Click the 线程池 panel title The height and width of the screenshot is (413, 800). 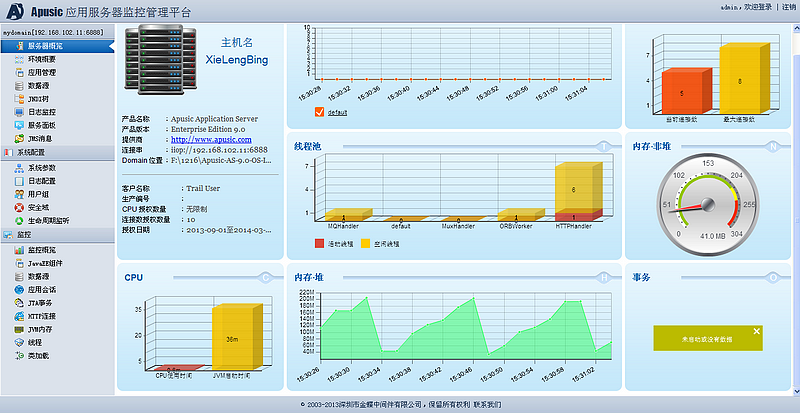[307, 147]
